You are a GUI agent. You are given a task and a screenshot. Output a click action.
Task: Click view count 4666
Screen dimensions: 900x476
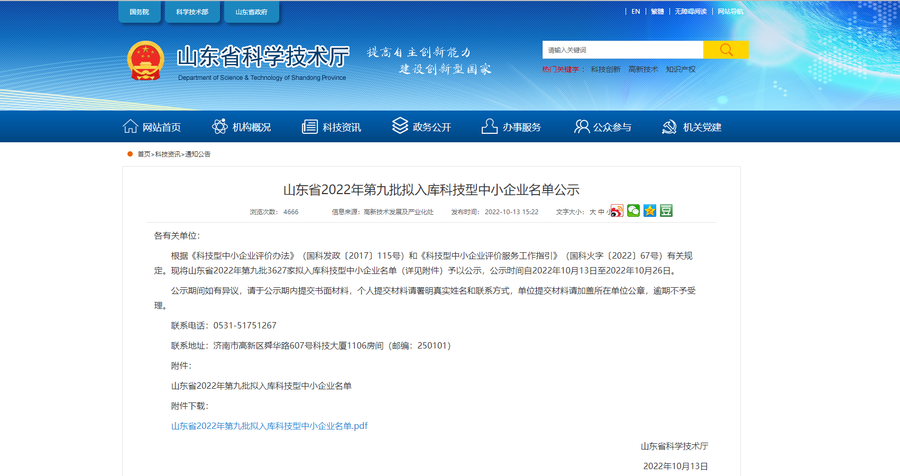click(290, 212)
